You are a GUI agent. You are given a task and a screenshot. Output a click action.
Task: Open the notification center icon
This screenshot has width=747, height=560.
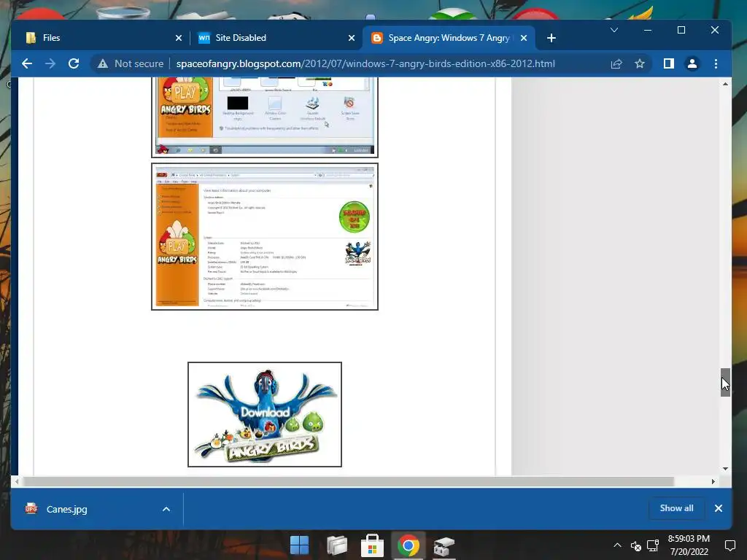(729, 545)
